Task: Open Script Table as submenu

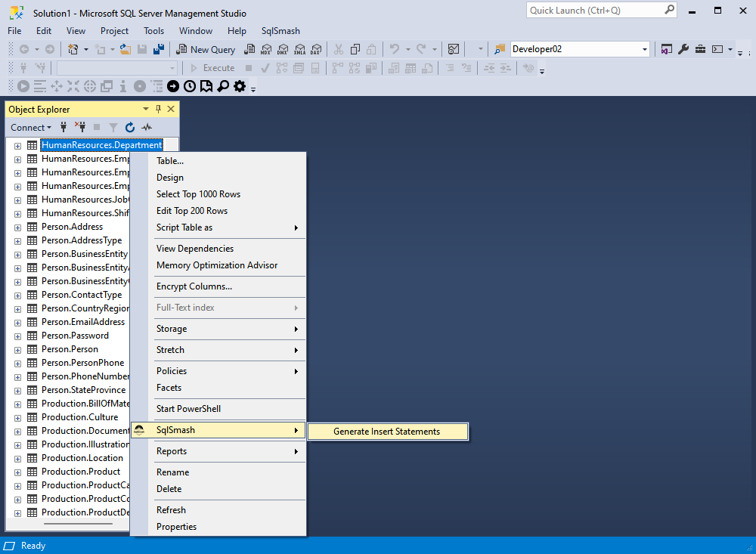Action: point(218,227)
